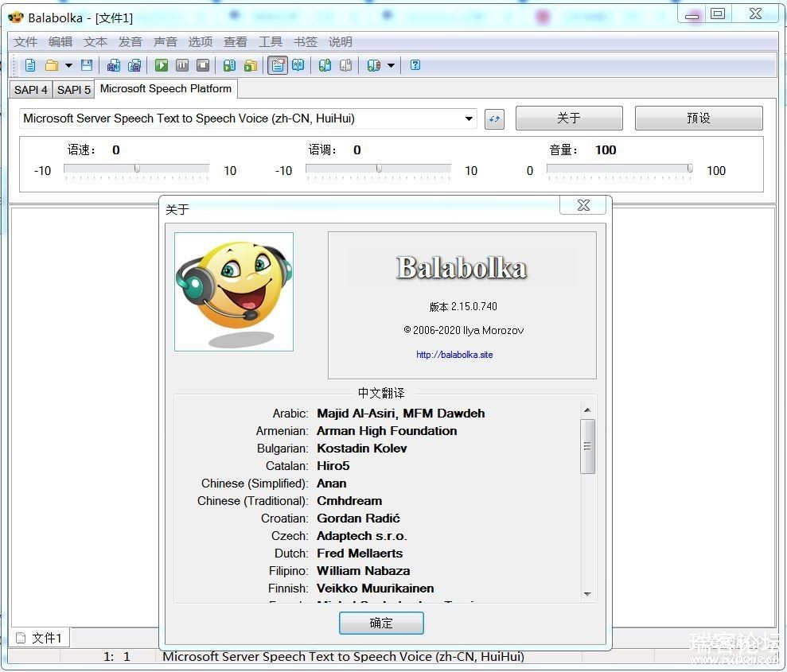Open the 工具 menu
This screenshot has height=672, width=787.
(x=270, y=41)
